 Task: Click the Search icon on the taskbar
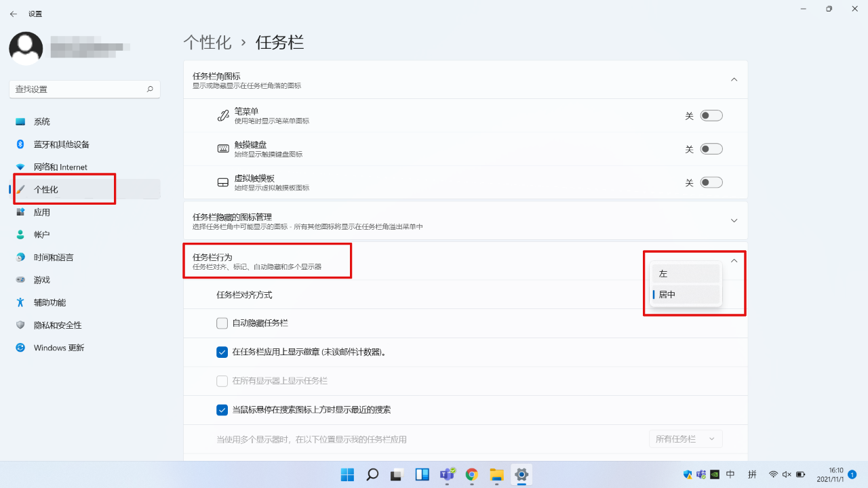[x=372, y=474]
